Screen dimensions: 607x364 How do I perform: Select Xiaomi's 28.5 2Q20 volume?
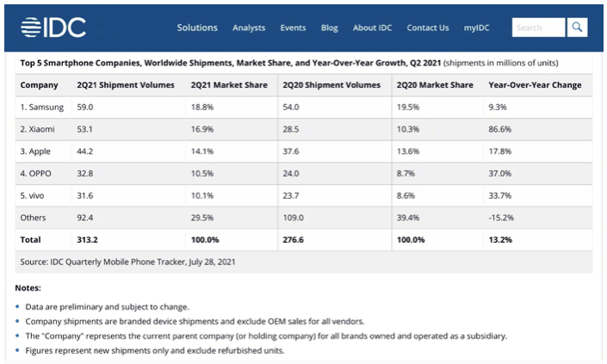291,129
